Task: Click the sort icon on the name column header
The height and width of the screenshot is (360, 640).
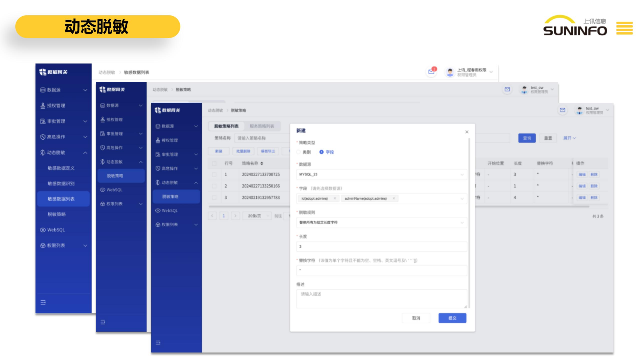Action: [x=262, y=163]
